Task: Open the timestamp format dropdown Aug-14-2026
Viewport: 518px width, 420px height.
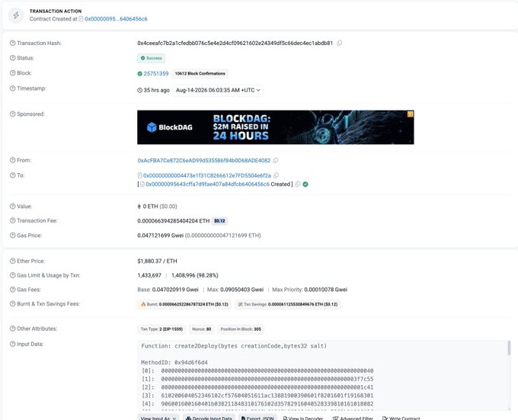Action: pos(218,90)
